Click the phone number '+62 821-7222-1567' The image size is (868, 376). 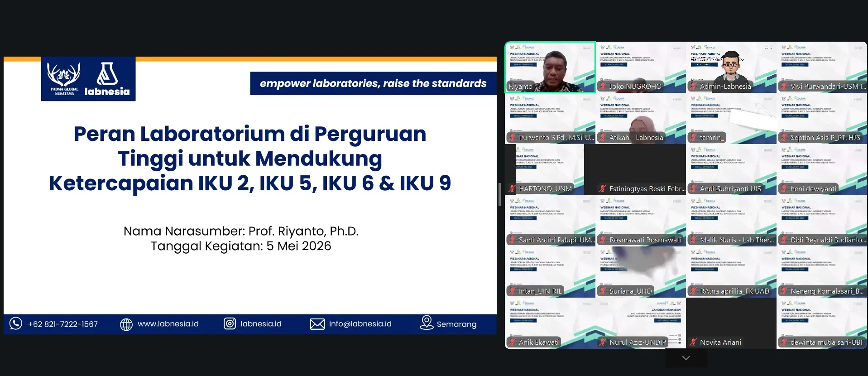pos(63,324)
